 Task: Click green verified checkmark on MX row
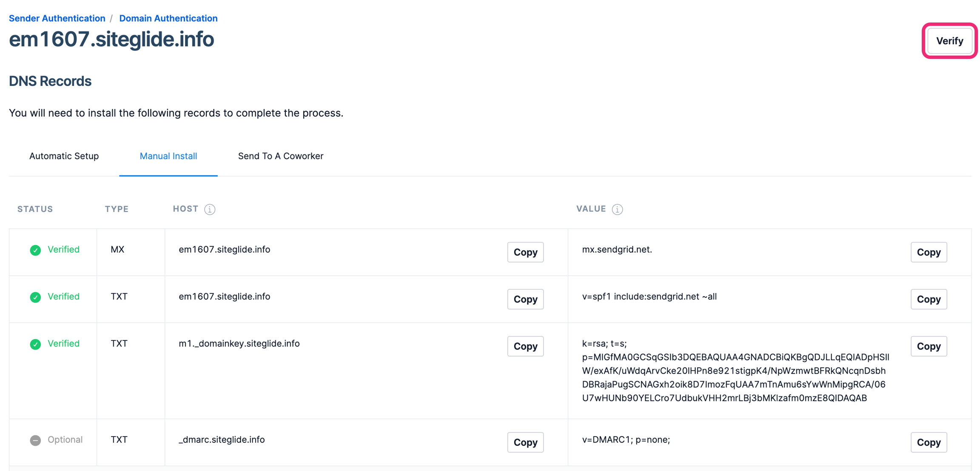click(x=35, y=250)
